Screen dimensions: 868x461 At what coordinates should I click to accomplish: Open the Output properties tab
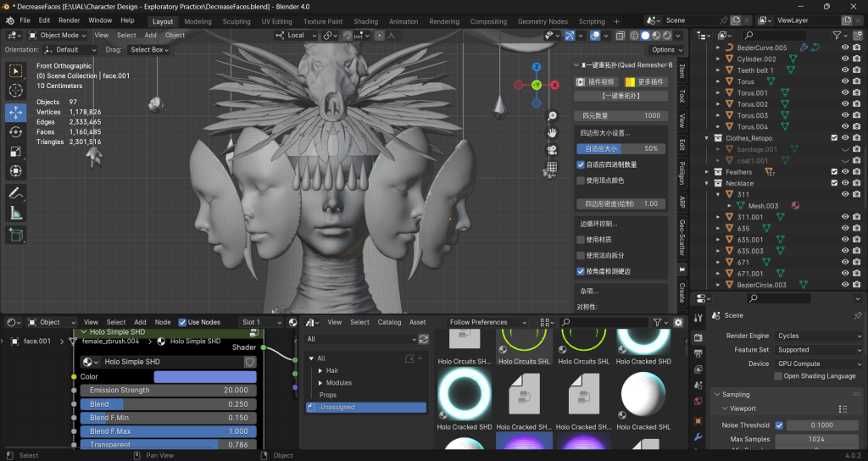(x=698, y=353)
